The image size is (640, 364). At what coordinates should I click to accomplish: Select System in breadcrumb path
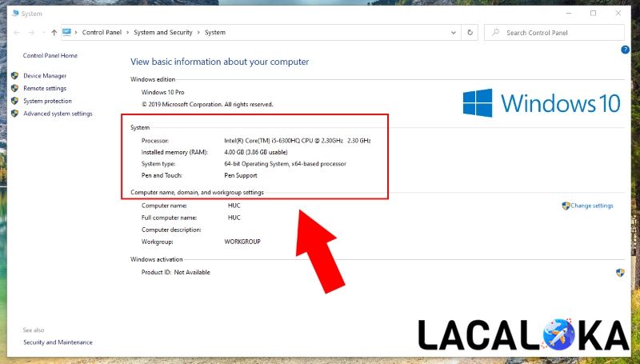pos(215,32)
